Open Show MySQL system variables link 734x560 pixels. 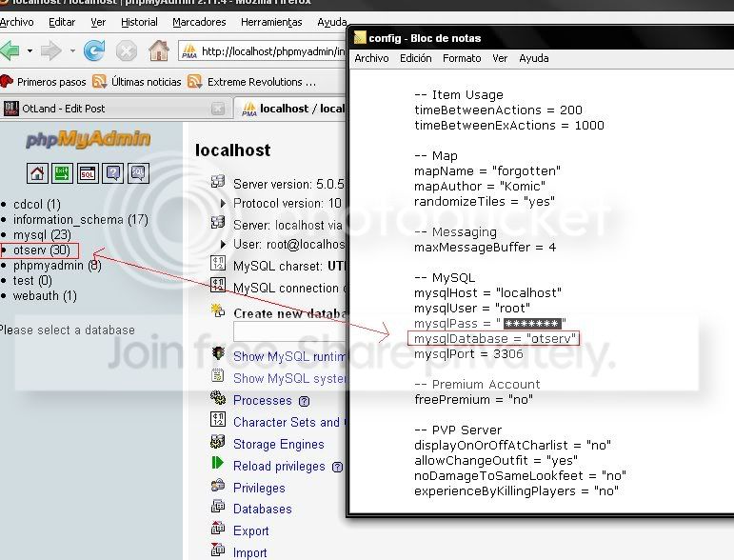pos(289,378)
